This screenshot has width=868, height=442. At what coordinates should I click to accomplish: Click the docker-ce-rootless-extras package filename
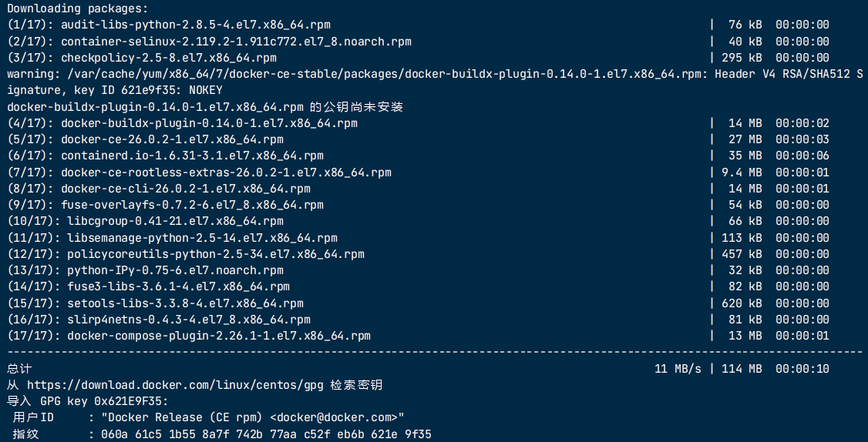point(226,172)
